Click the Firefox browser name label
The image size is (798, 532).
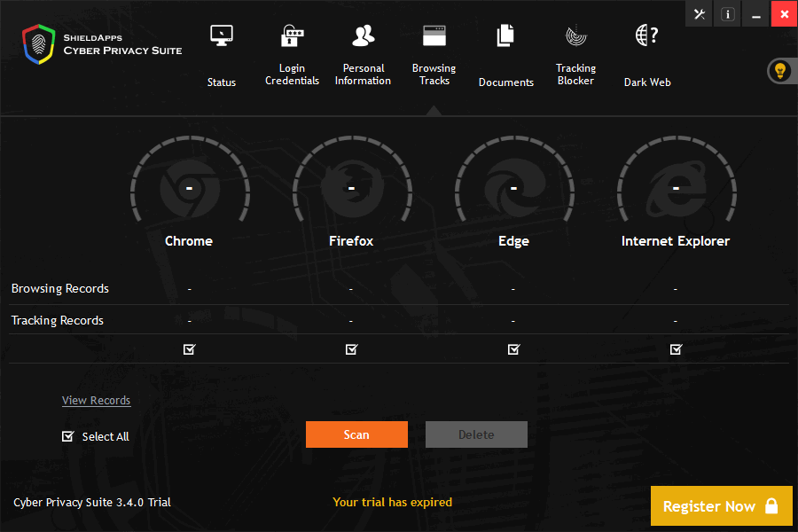pyautogui.click(x=351, y=241)
